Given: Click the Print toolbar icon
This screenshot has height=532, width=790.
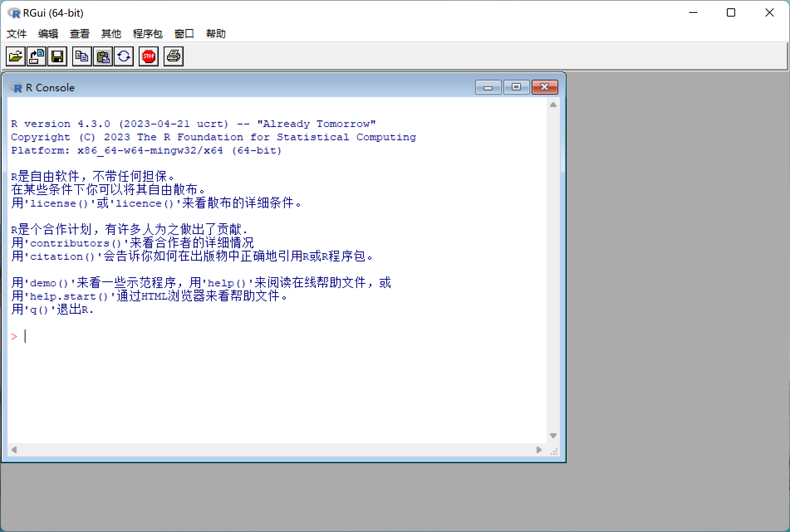Looking at the screenshot, I should tap(174, 56).
